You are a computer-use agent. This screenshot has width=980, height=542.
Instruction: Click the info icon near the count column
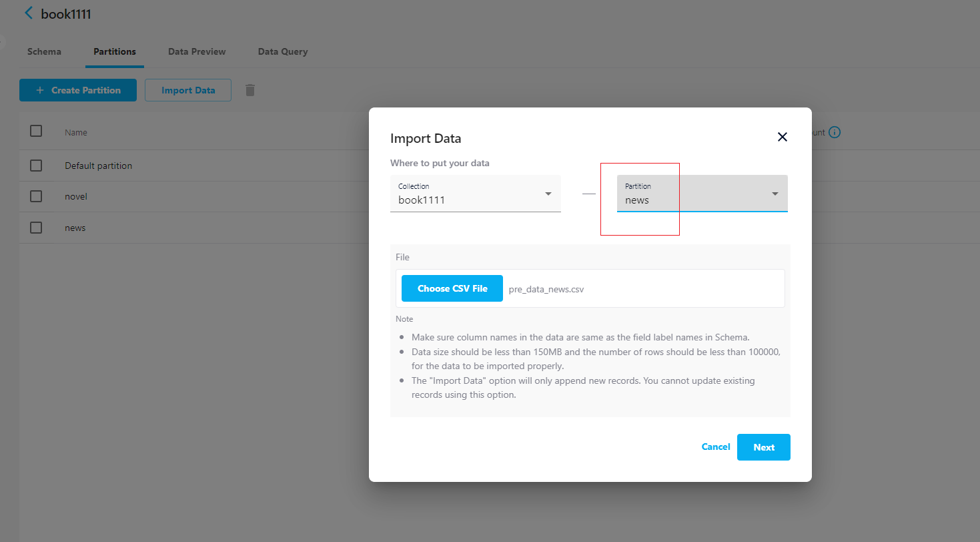coord(835,132)
